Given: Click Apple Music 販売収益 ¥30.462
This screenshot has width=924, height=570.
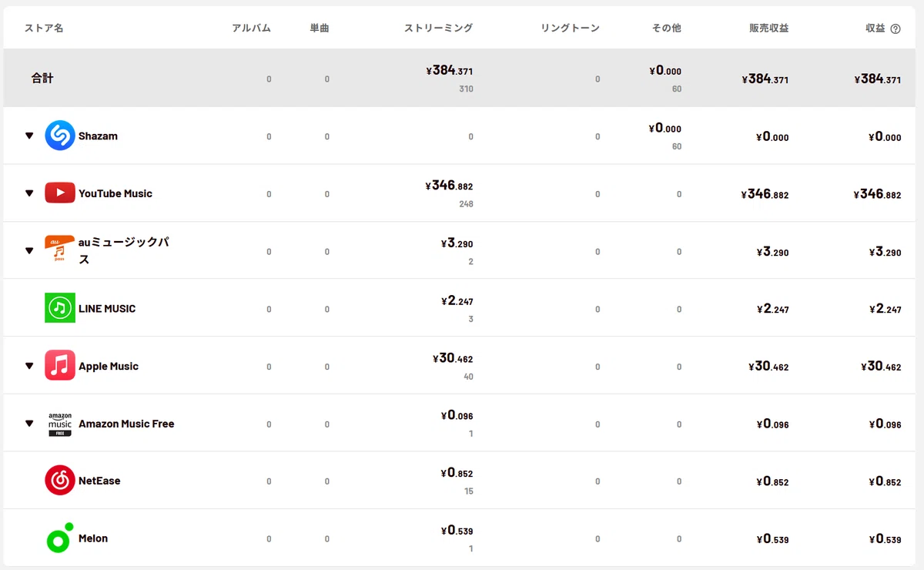Looking at the screenshot, I should [769, 367].
